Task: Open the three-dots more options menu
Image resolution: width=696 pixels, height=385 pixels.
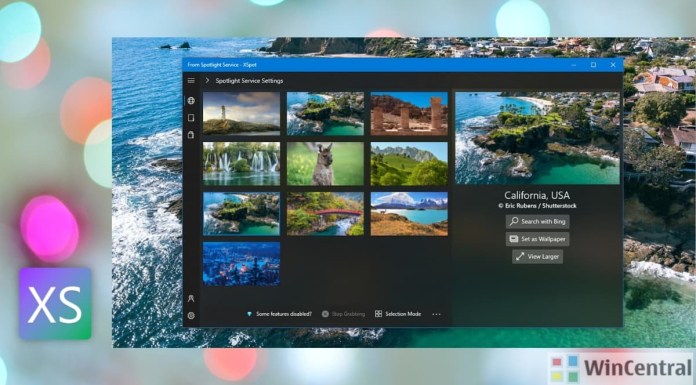Action: pyautogui.click(x=436, y=314)
